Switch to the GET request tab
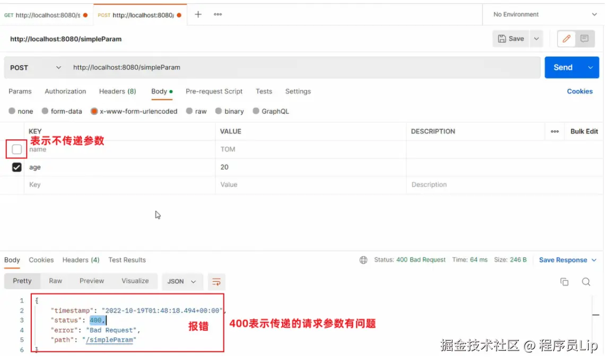This screenshot has height=364, width=609. tap(46, 15)
